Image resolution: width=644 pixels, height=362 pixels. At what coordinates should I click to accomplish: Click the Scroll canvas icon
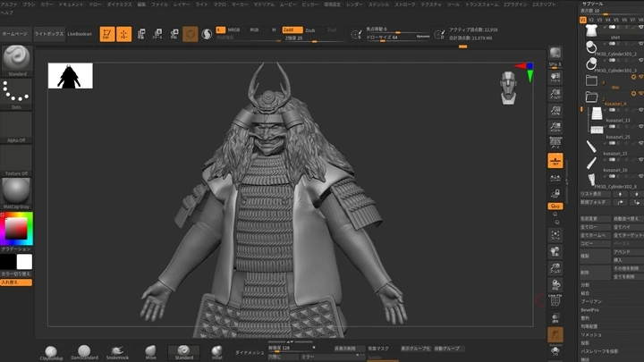[555, 77]
